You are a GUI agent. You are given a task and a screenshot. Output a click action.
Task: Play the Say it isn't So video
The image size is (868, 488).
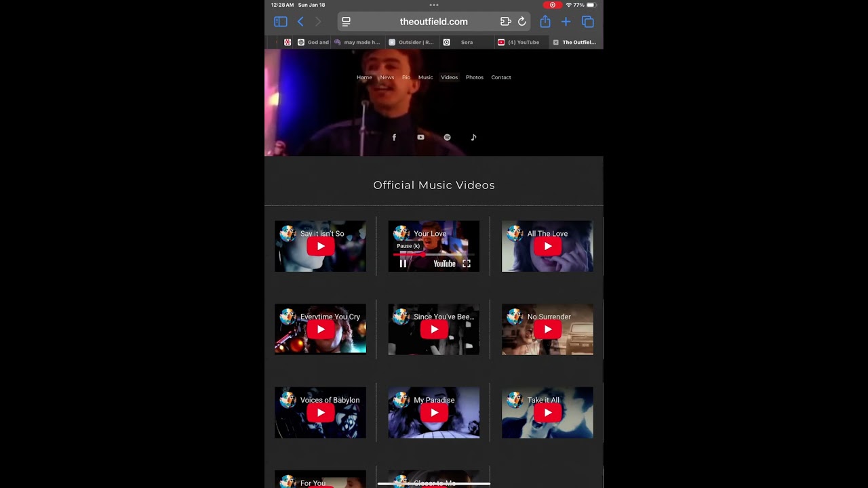click(x=320, y=247)
